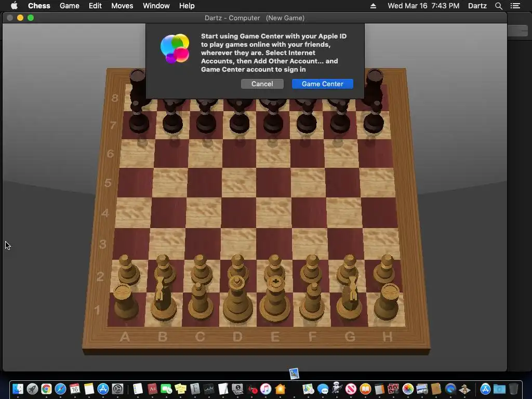Screen dimensions: 532x399
Task: Select the white knight on G1
Action: click(350, 299)
